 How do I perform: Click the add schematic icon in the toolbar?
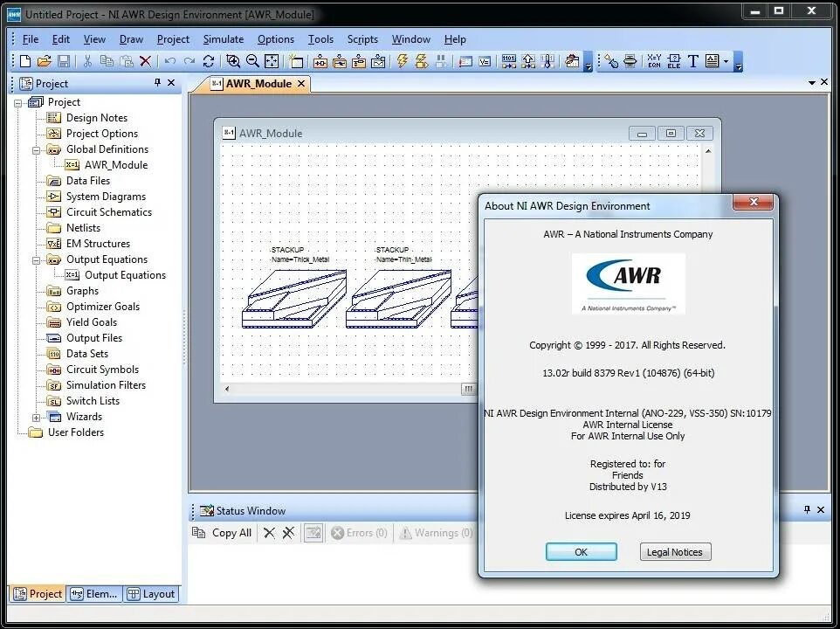coord(320,61)
